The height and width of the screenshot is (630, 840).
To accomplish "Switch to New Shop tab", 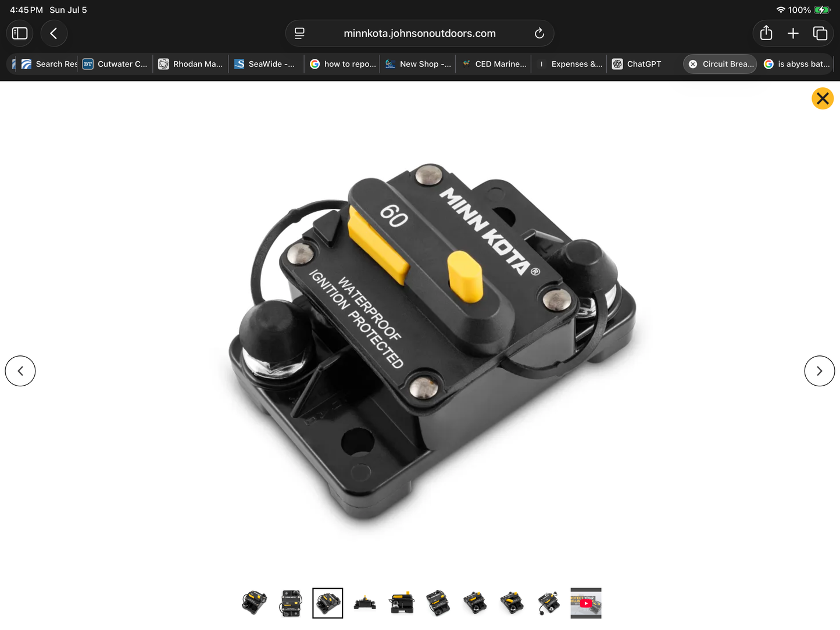I will (x=418, y=64).
